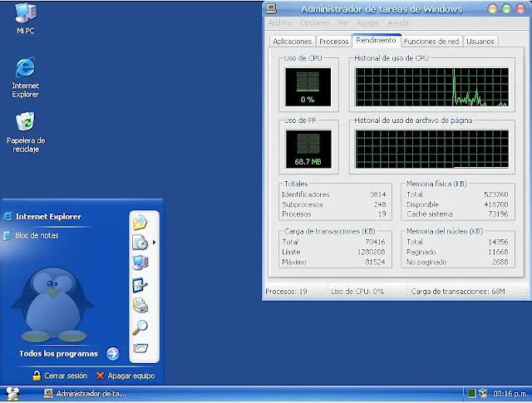
Task: Click the Subprocesos value 248
Action: tap(380, 204)
